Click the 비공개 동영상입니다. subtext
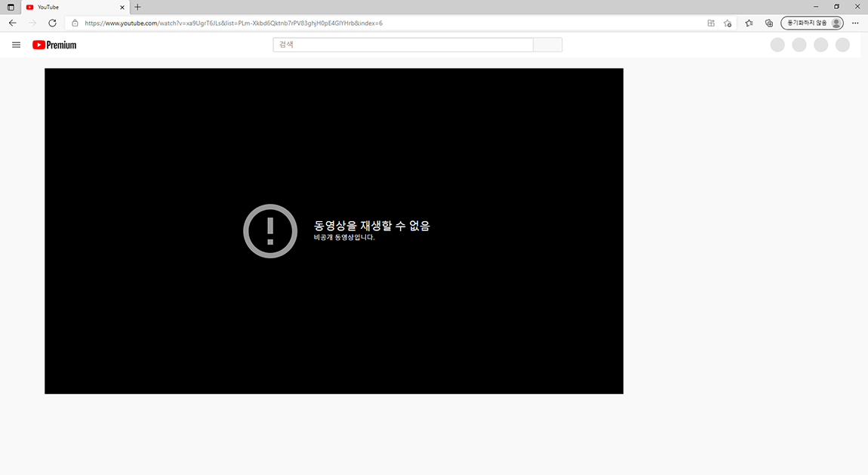Image resolution: width=868 pixels, height=475 pixels. [x=344, y=237]
